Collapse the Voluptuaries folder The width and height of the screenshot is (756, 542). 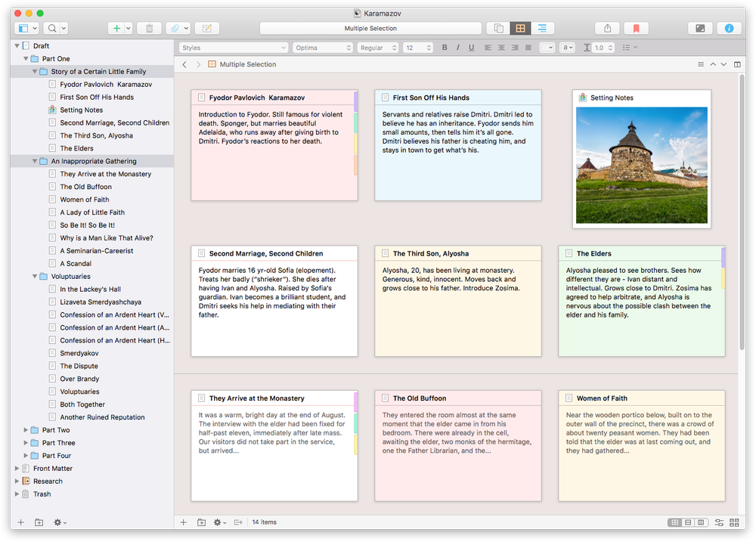(35, 277)
